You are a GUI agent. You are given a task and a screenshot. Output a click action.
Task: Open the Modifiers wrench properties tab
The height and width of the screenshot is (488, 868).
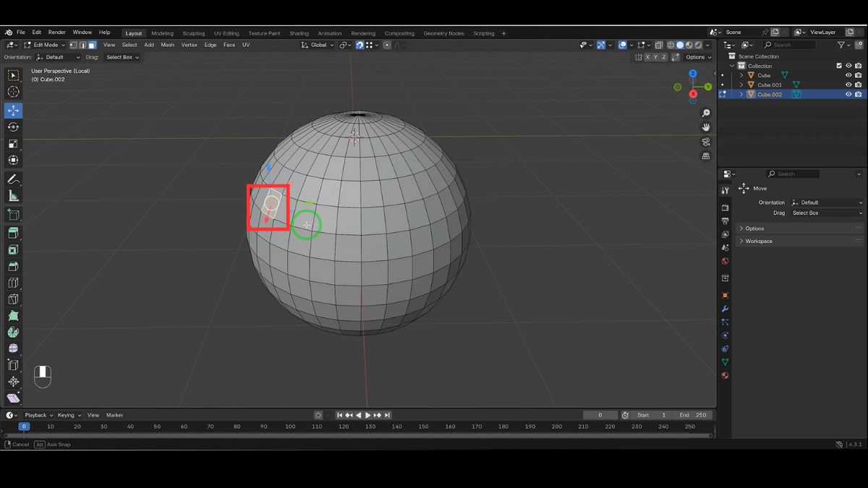point(725,309)
